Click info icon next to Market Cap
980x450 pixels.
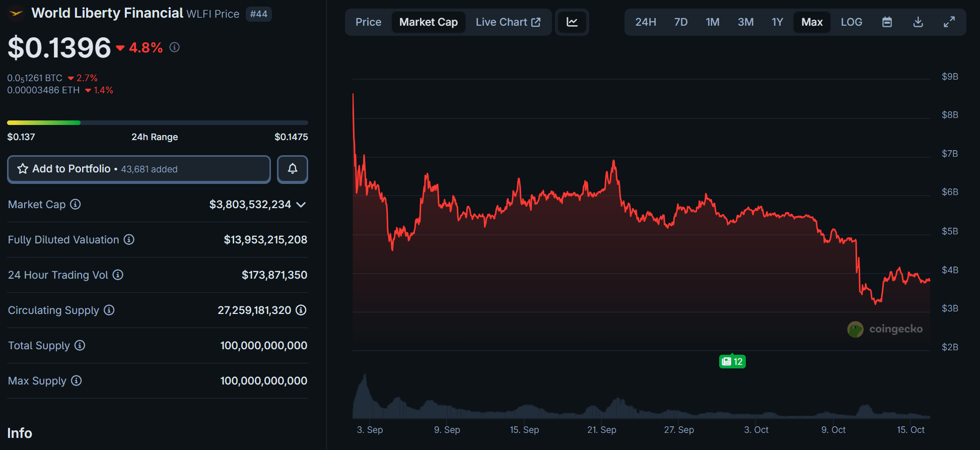[76, 205]
